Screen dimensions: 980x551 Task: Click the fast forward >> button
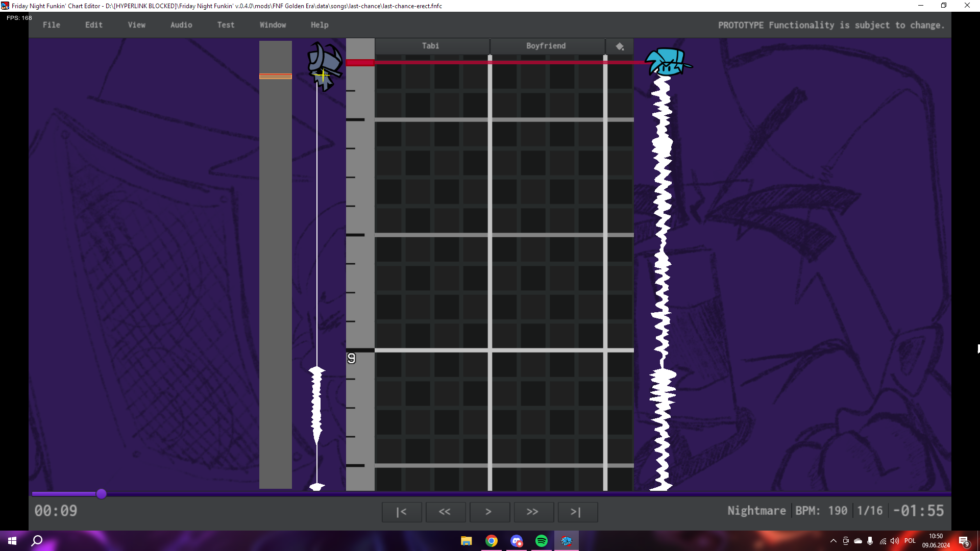[x=533, y=512]
